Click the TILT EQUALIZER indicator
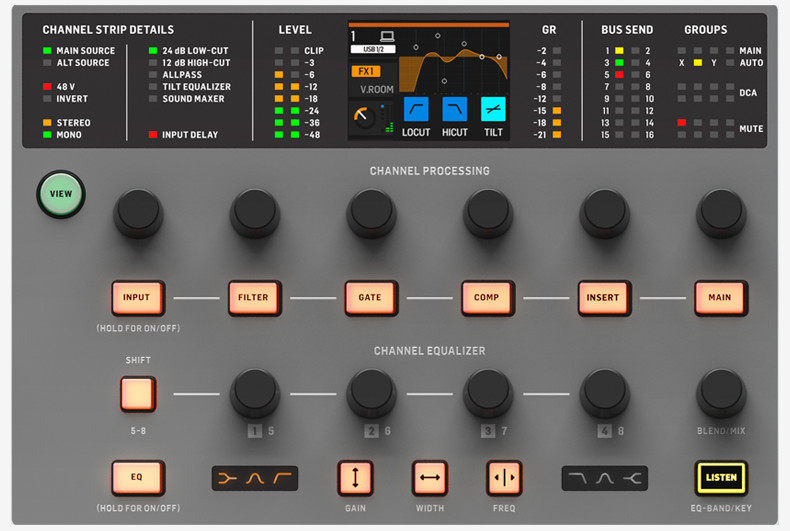This screenshot has width=790, height=531. pyautogui.click(x=153, y=87)
